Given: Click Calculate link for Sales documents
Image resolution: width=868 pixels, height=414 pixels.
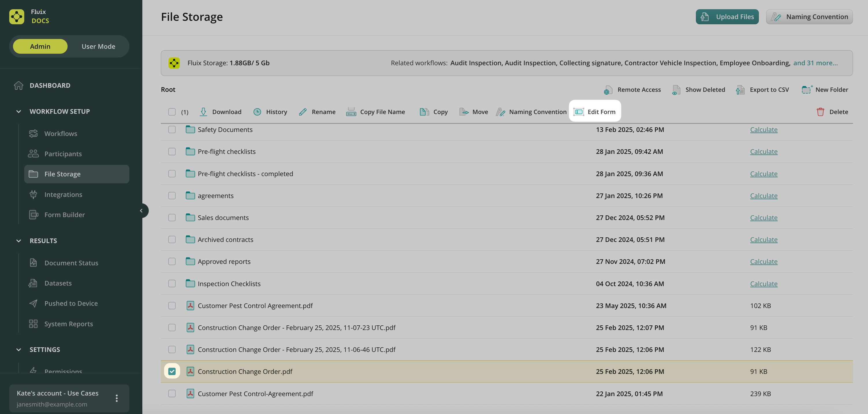Looking at the screenshot, I should click(x=763, y=218).
